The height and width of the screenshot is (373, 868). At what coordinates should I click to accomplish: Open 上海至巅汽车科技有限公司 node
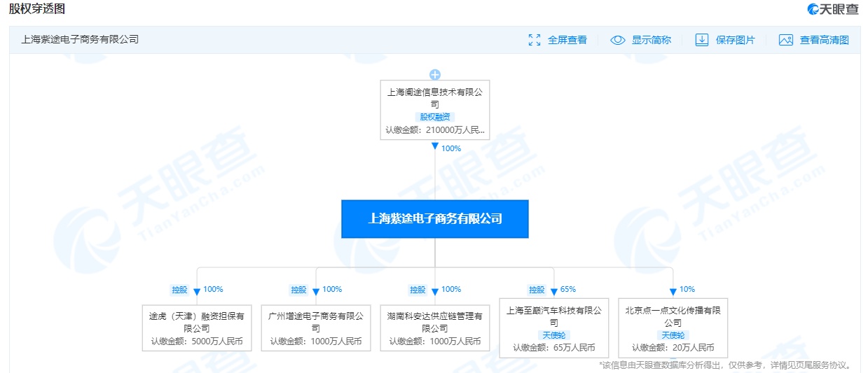coord(554,328)
